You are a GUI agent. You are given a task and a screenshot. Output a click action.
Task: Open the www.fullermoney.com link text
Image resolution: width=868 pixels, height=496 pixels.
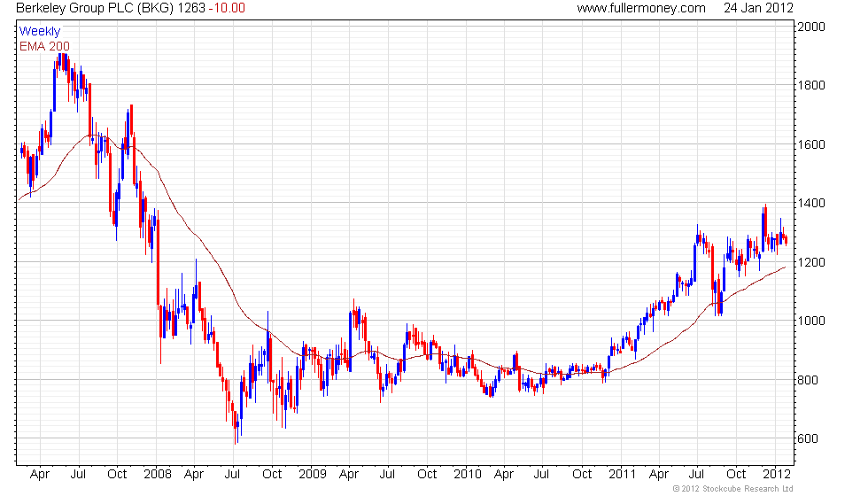(x=641, y=8)
